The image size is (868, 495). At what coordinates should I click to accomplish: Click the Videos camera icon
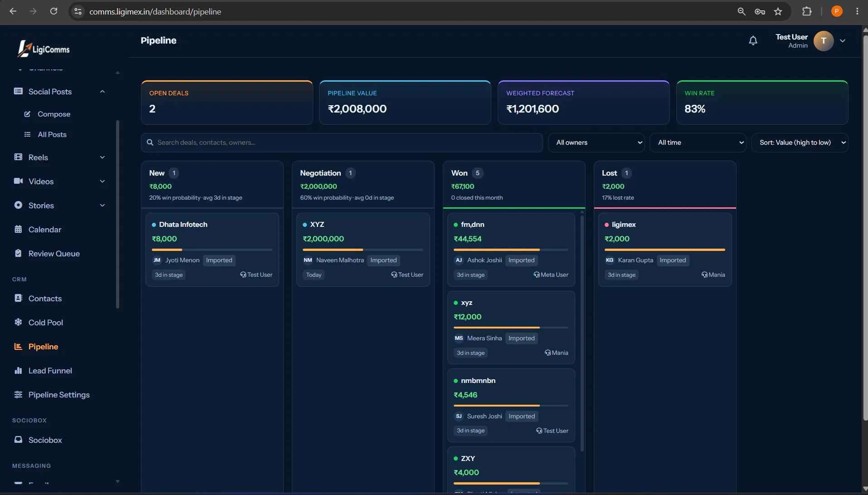click(18, 181)
